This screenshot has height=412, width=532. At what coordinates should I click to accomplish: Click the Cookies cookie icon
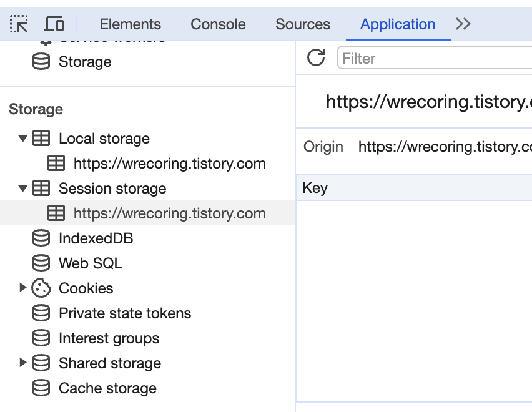[41, 288]
